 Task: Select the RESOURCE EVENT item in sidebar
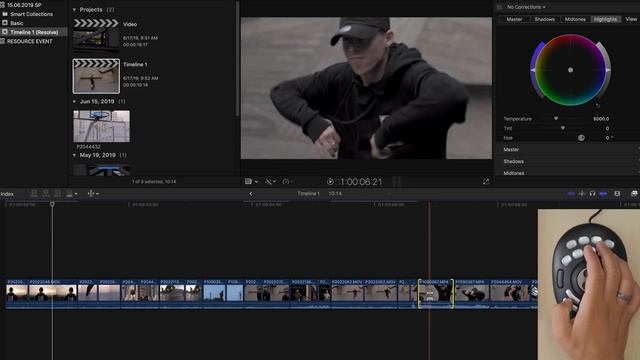click(x=29, y=41)
